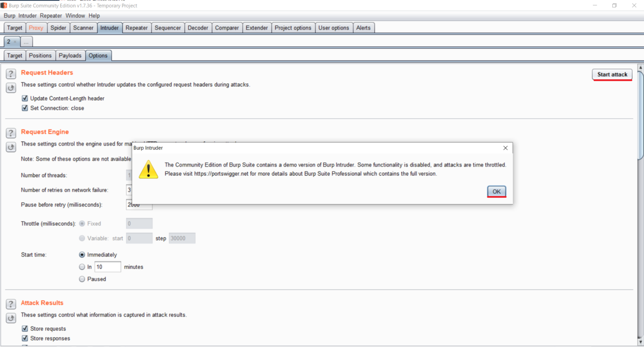Image resolution: width=644 pixels, height=347 pixels.
Task: Open a new attack tab with '...'
Action: click(26, 41)
